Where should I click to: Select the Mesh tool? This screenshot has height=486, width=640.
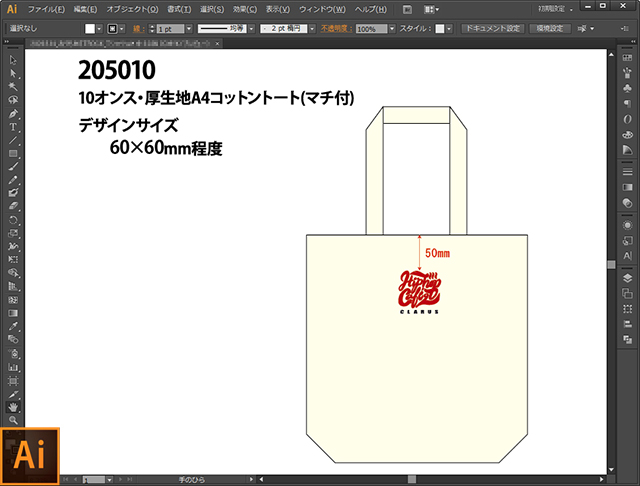tap(13, 300)
